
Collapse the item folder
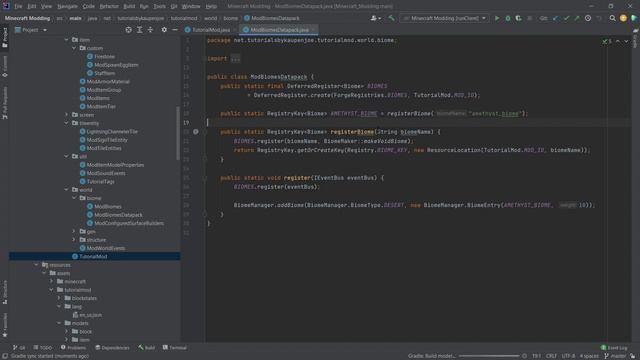tap(67, 40)
